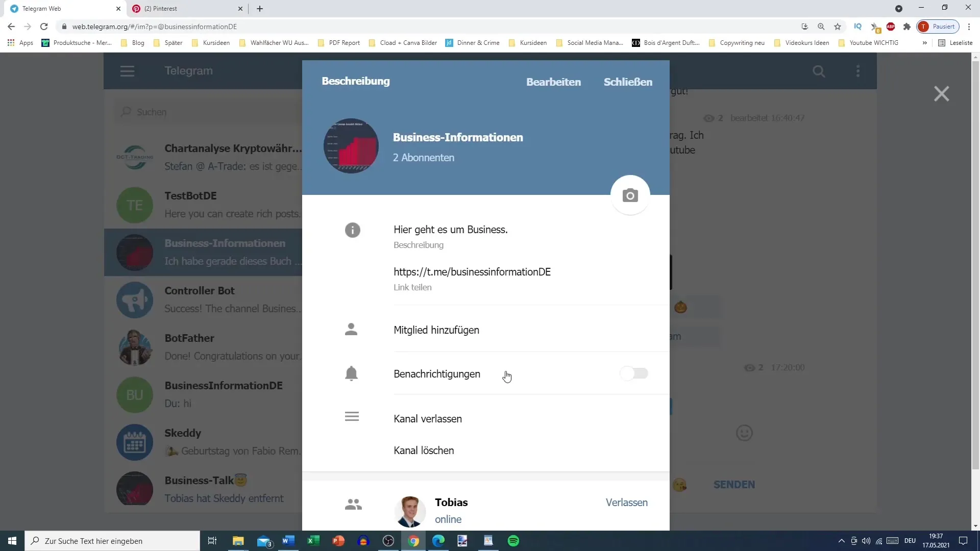This screenshot has height=551, width=980.
Task: Click the AdBlock Plus extension icon
Action: 891,27
